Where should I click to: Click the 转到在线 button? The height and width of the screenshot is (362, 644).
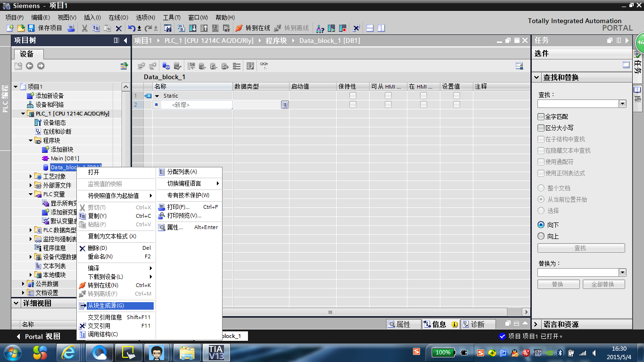(x=253, y=28)
